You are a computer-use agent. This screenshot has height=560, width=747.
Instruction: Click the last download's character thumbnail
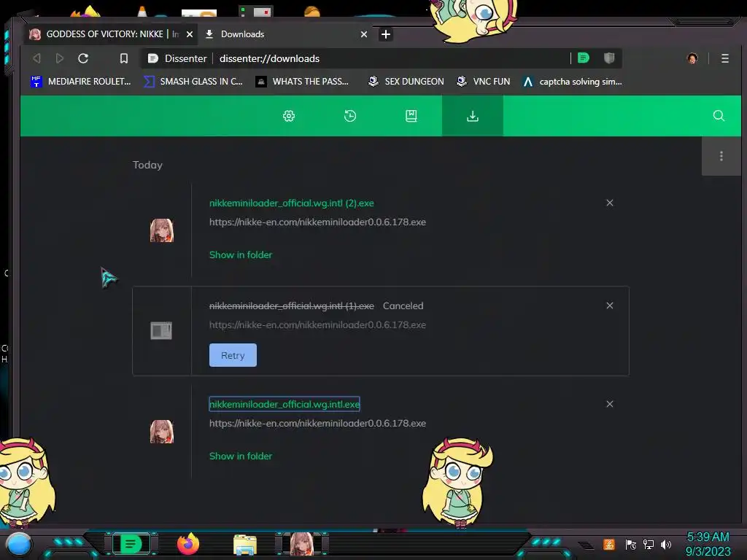click(162, 432)
